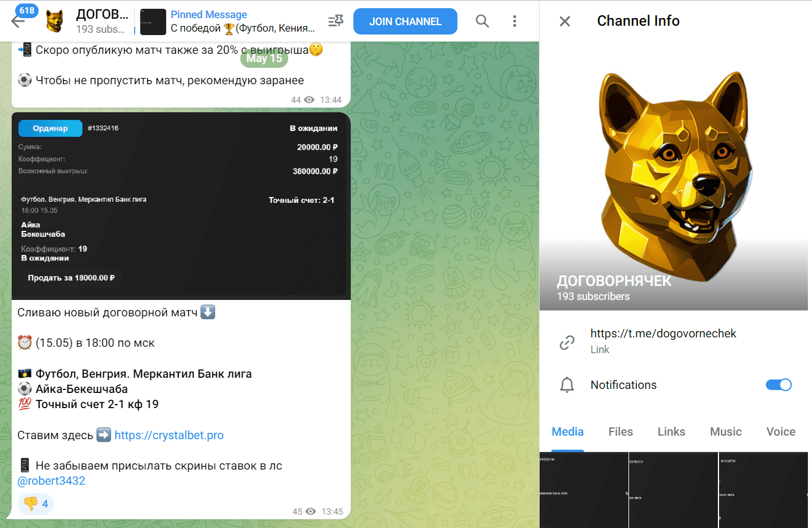Click the thumbs-down reaction with 4
The width and height of the screenshot is (812, 528).
click(36, 503)
